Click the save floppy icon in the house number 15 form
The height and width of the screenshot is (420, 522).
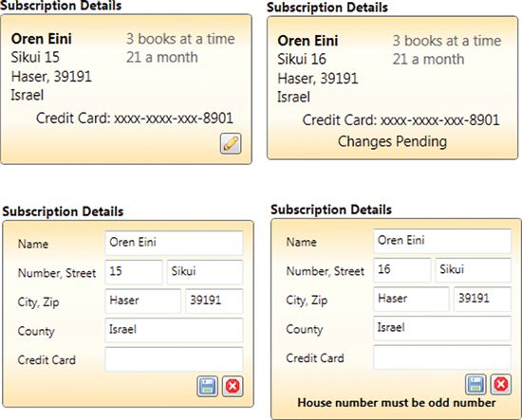tap(207, 387)
